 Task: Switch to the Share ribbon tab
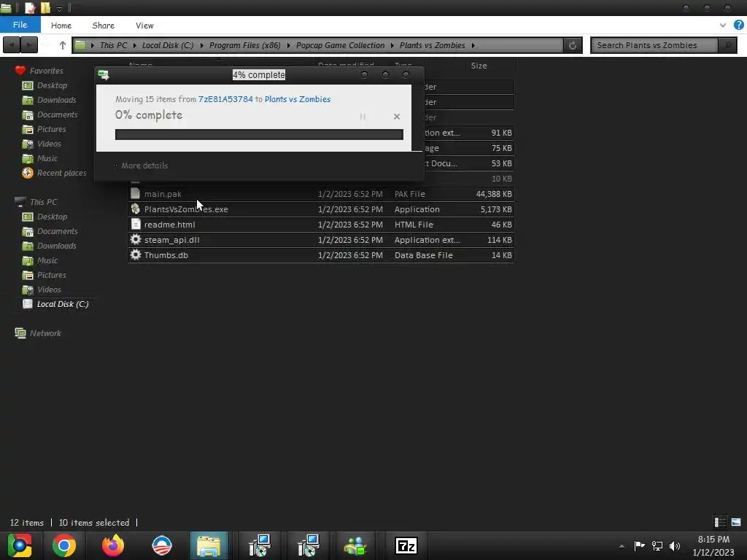coord(103,26)
